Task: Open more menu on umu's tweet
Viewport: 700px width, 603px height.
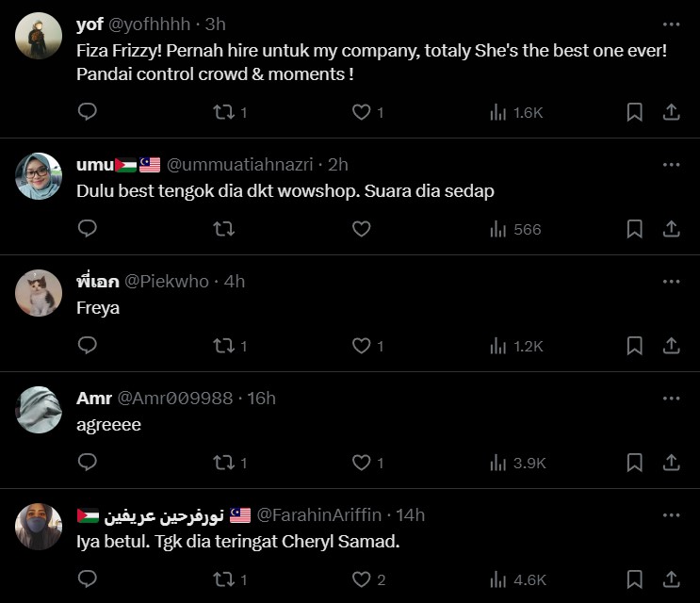Action: [671, 165]
